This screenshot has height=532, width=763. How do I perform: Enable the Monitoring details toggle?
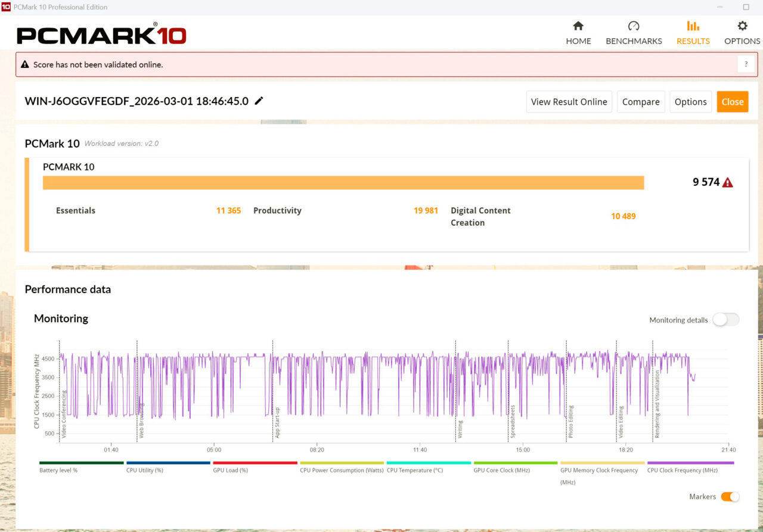point(725,320)
